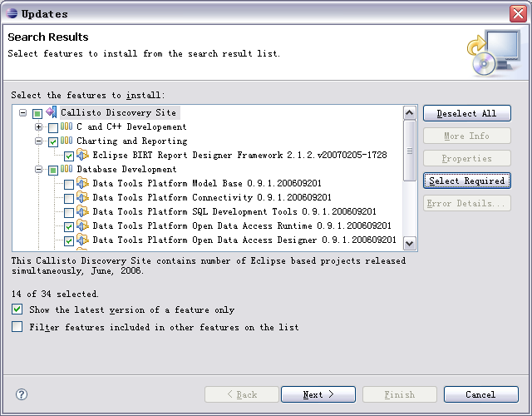Click the scroll down arrow of the feature list
This screenshot has height=416, width=532.
410,244
